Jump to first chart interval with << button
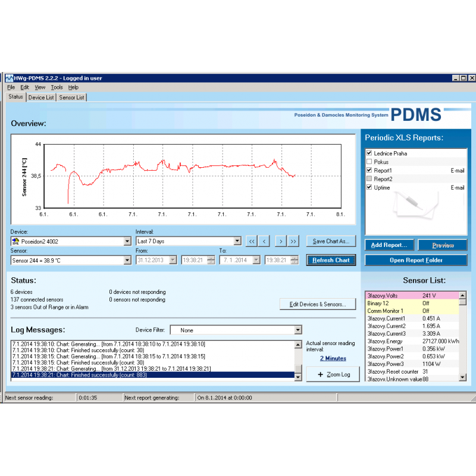The image size is (476, 476). click(x=251, y=241)
